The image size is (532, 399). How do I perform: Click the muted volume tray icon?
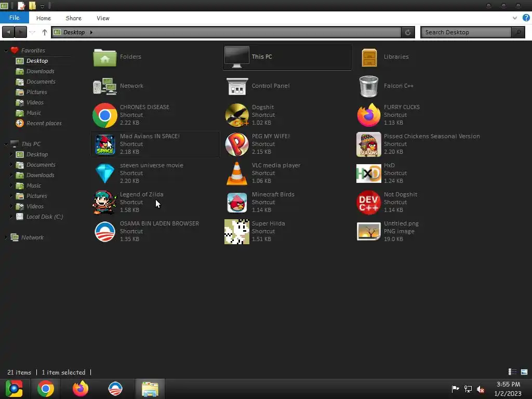pyautogui.click(x=481, y=389)
